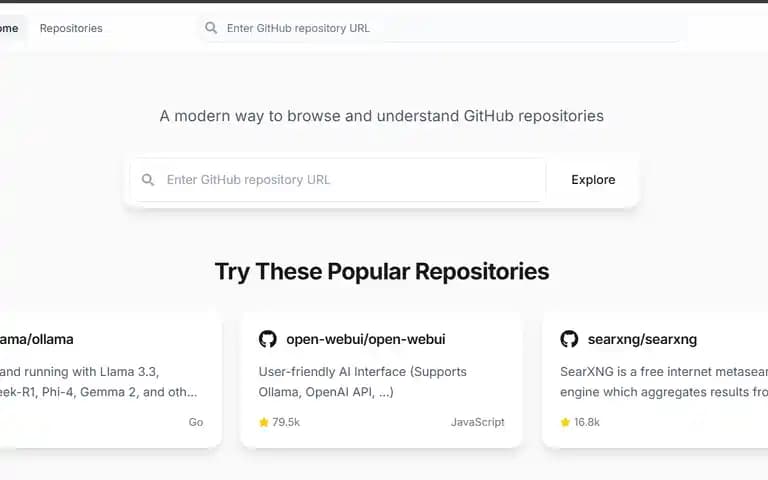This screenshot has width=768, height=480.
Task: Click the magnifier icon in the top search bar
Action: (x=211, y=28)
